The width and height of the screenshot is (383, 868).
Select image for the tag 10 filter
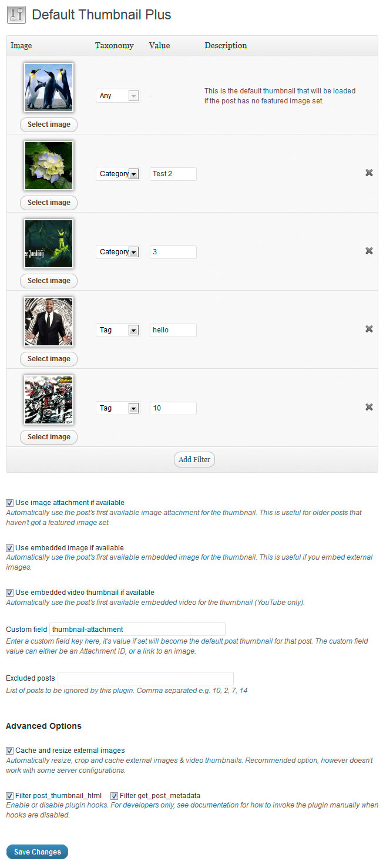coord(49,437)
